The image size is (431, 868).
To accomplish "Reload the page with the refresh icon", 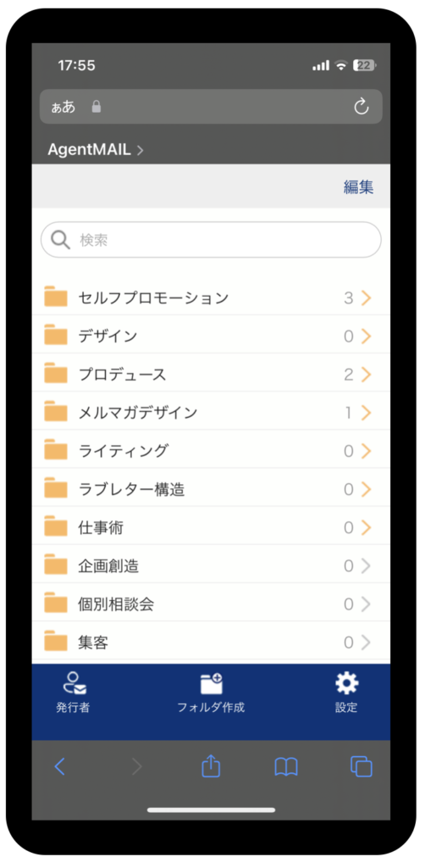I will [362, 107].
